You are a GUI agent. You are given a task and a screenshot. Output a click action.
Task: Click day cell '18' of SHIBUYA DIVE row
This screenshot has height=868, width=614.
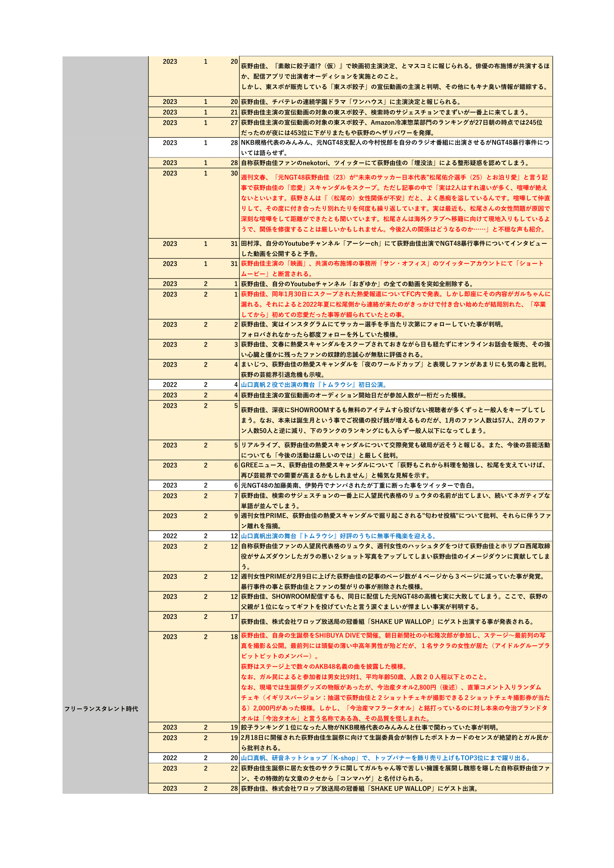click(x=234, y=637)
